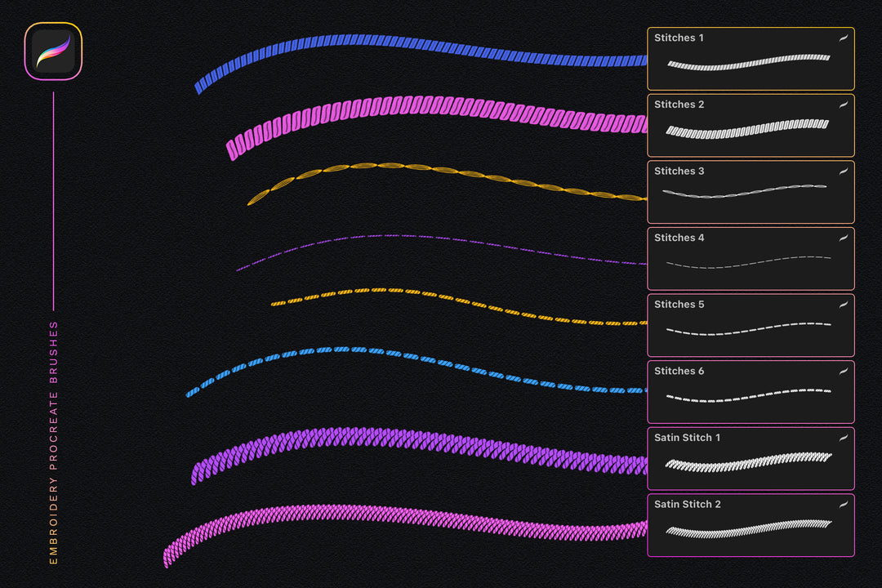Click the stroke icon on Satin Stitch 2 card
The height and width of the screenshot is (588, 882).
(843, 505)
